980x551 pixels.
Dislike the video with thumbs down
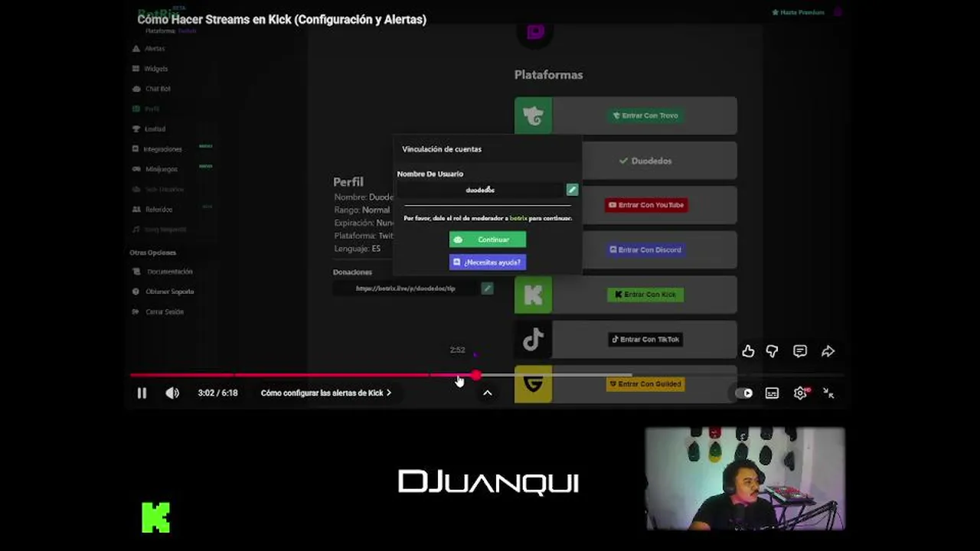coord(773,351)
